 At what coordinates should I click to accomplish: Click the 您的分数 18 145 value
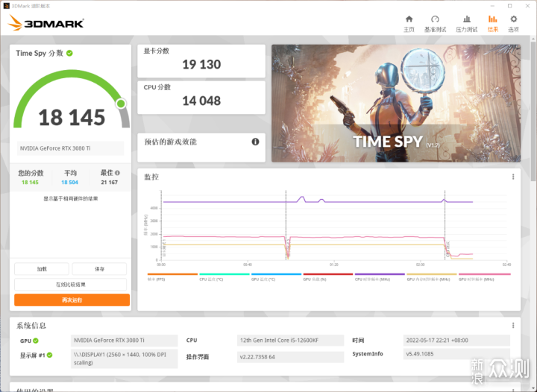click(30, 183)
